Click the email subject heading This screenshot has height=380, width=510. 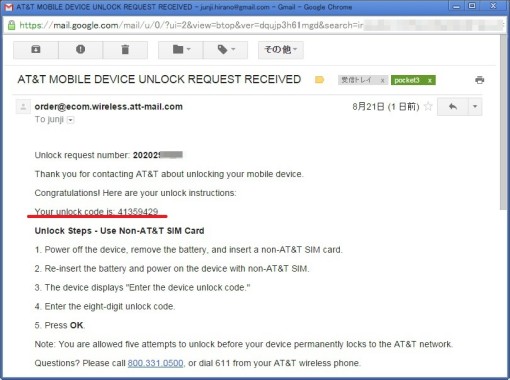(159, 79)
